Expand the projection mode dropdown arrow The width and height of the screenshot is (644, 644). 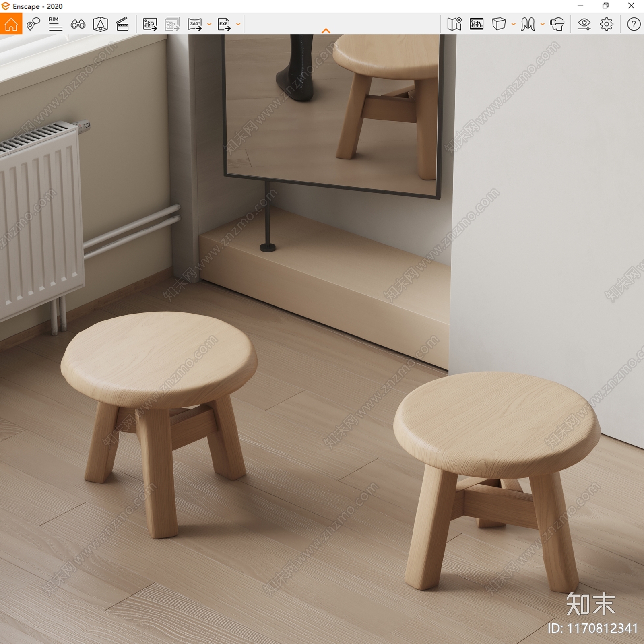click(x=513, y=24)
